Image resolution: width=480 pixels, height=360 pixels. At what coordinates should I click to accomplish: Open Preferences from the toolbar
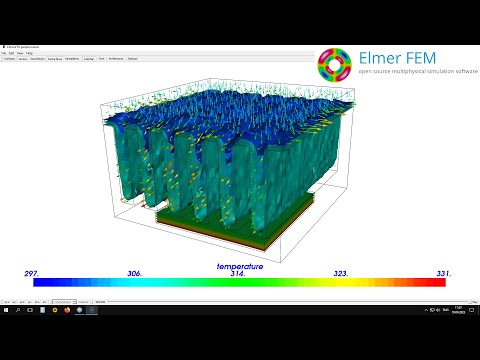click(x=116, y=59)
